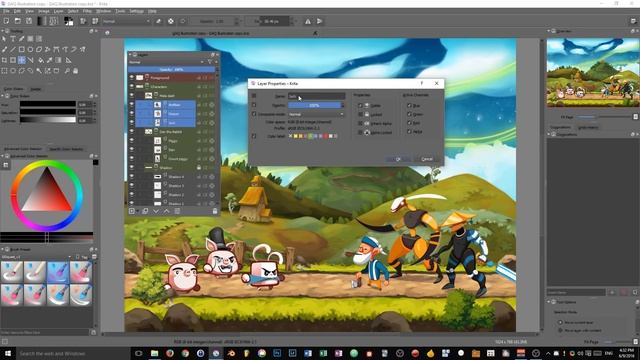Toggle Locked checkbox in Layer Properties

pos(360,114)
